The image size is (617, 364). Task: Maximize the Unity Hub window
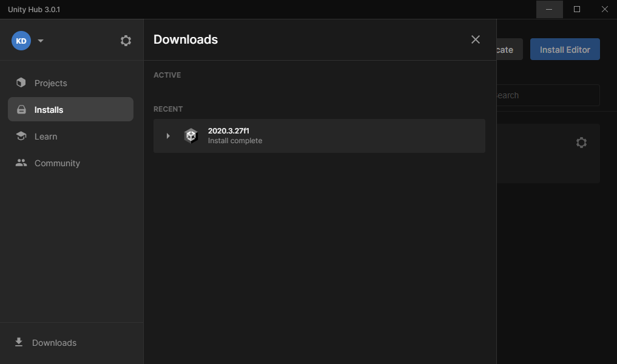coord(577,9)
